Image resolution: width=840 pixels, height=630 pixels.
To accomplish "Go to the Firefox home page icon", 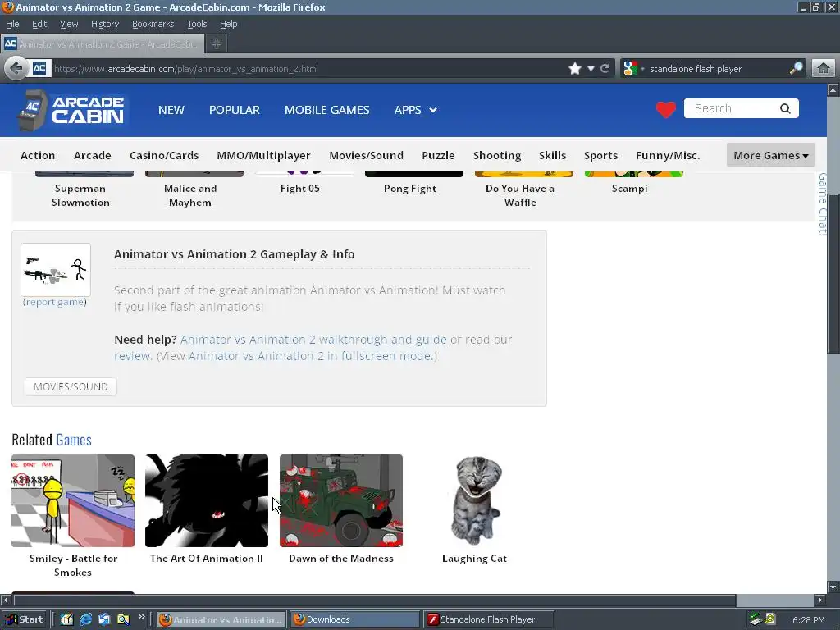I will (x=824, y=69).
